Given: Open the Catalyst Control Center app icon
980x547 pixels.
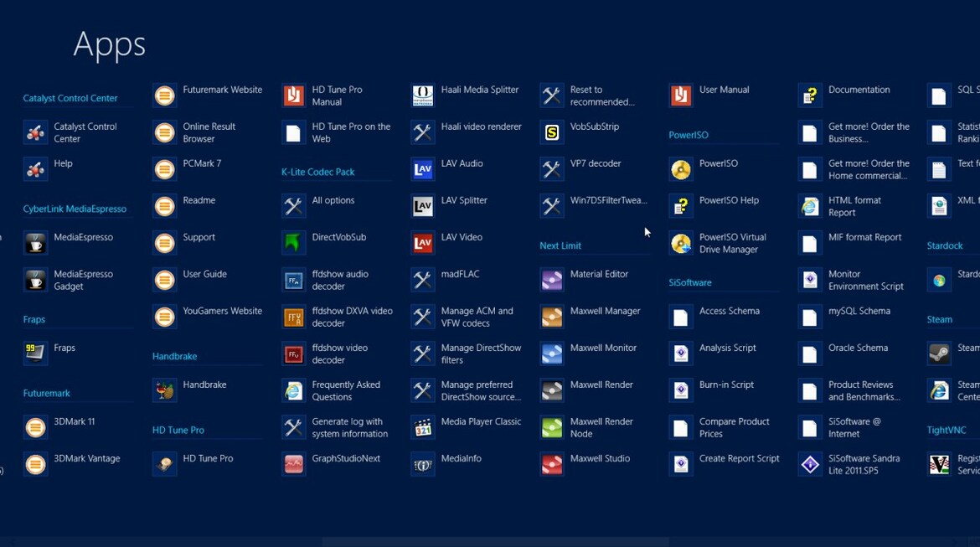Looking at the screenshot, I should pos(36,132).
